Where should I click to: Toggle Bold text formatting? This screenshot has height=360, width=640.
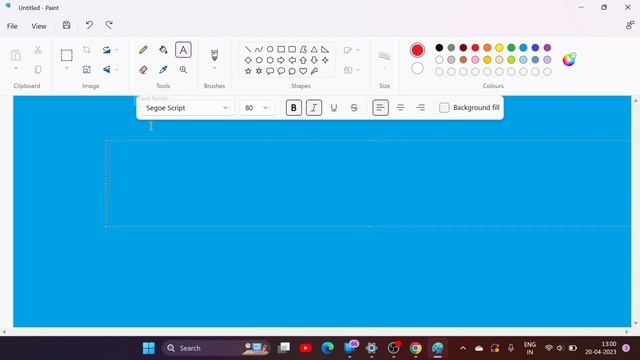[x=293, y=108]
